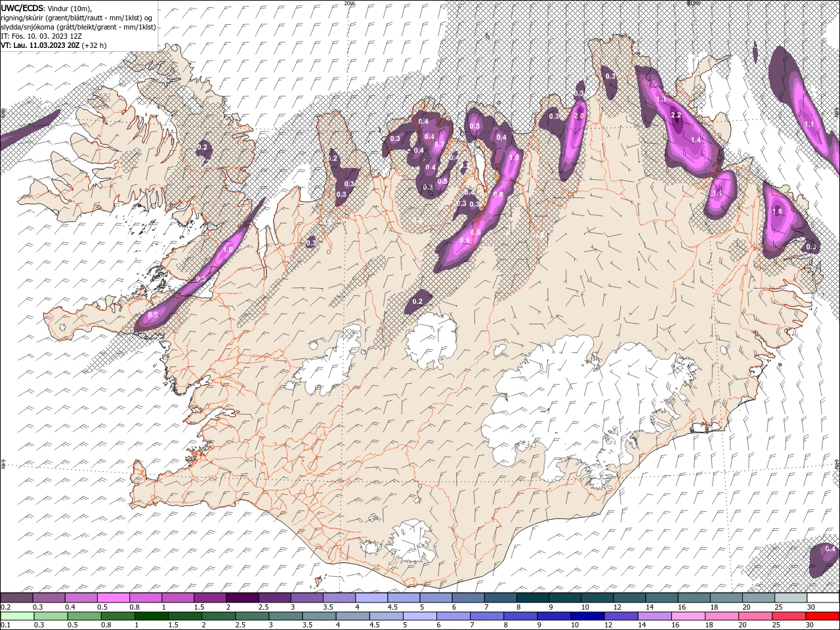Click the '20W' longitude label at top edge
The width and height of the screenshot is (840, 630).
click(349, 3)
